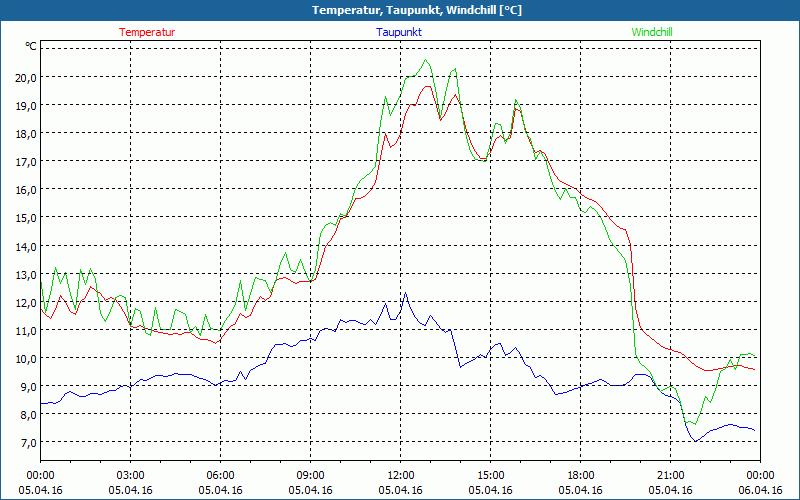Click the green Windchill legend label

[x=652, y=32]
